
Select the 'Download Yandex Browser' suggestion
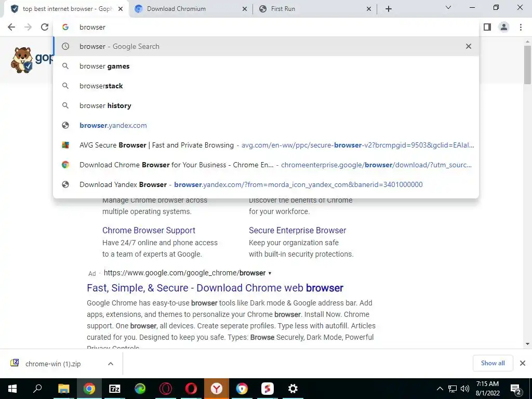266,184
